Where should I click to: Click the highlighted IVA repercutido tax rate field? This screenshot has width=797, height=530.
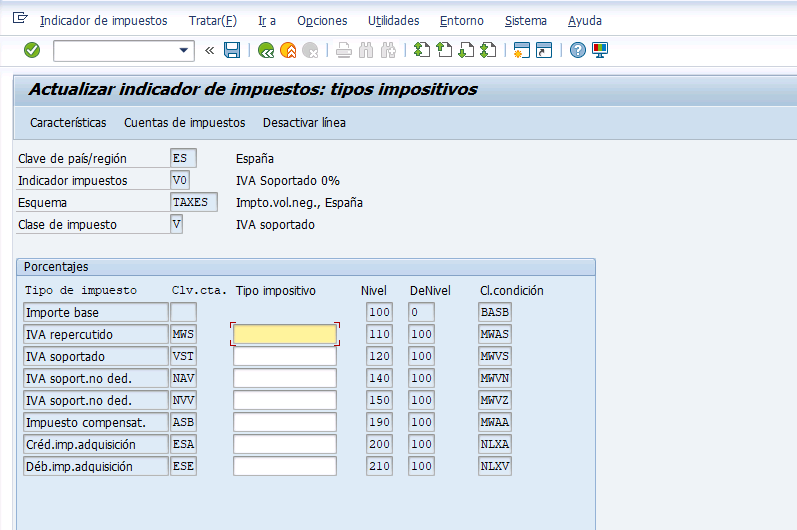tap(285, 334)
